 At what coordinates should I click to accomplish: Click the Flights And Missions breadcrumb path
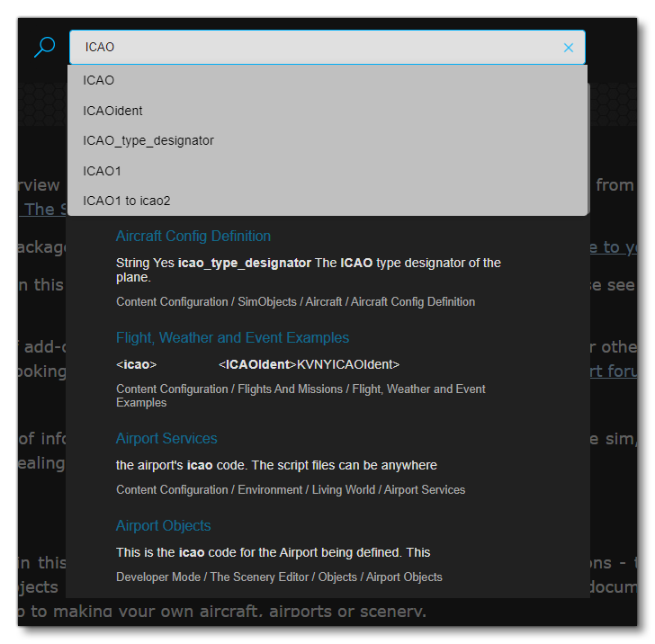click(x=301, y=396)
